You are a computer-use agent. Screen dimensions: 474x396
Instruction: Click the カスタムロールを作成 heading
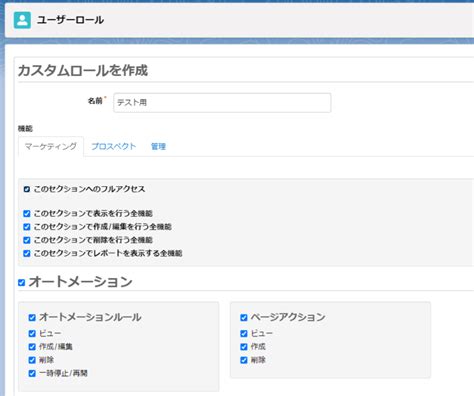tap(83, 71)
